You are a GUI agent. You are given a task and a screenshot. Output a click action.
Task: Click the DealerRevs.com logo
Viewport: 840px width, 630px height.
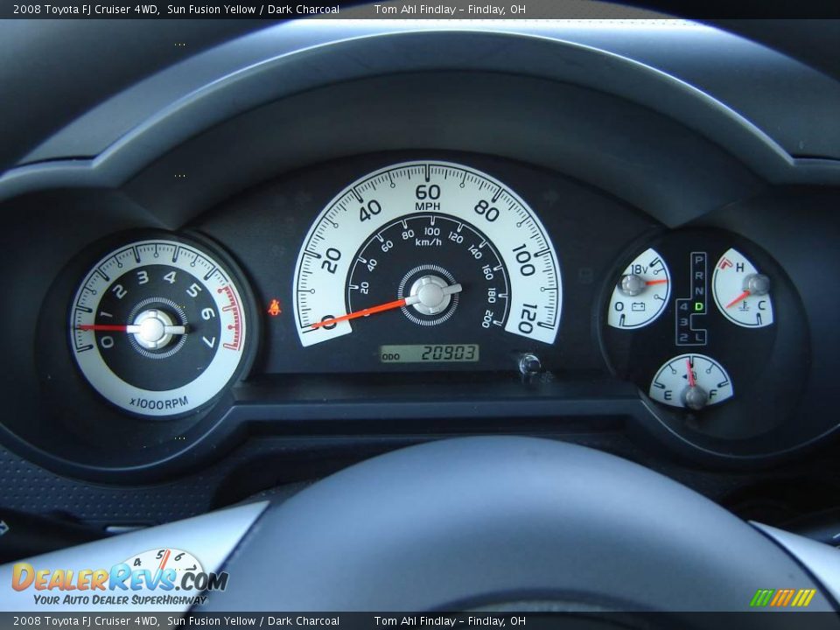click(119, 578)
